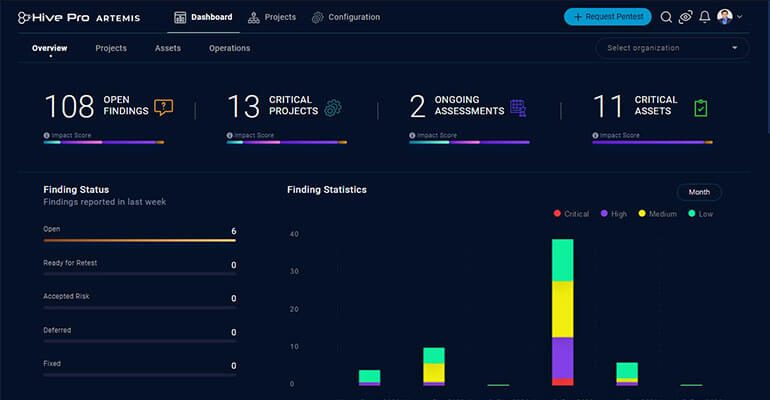Screen dimensions: 770x400
Task: Click the Critical Projects gear icon
Action: pos(333,107)
